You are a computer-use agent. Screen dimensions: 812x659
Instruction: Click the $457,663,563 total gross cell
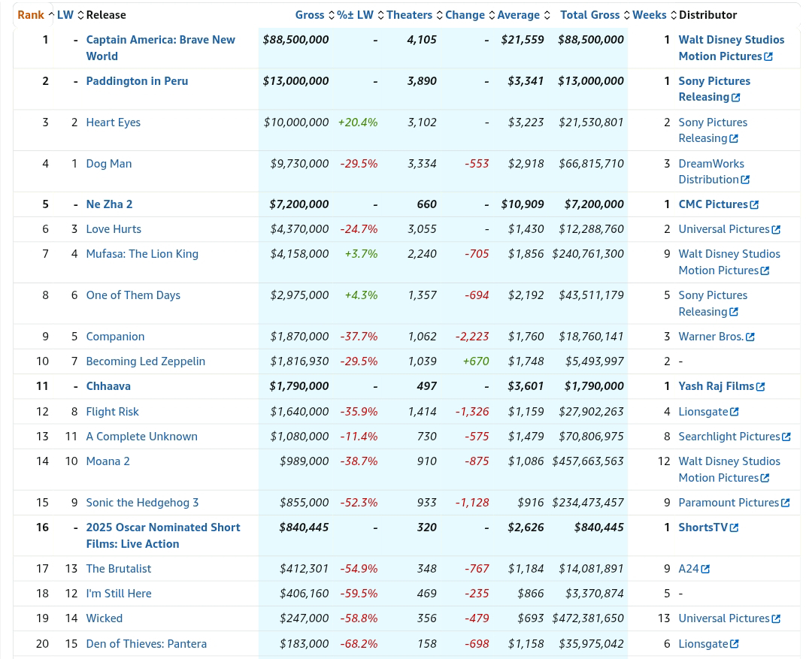click(588, 462)
